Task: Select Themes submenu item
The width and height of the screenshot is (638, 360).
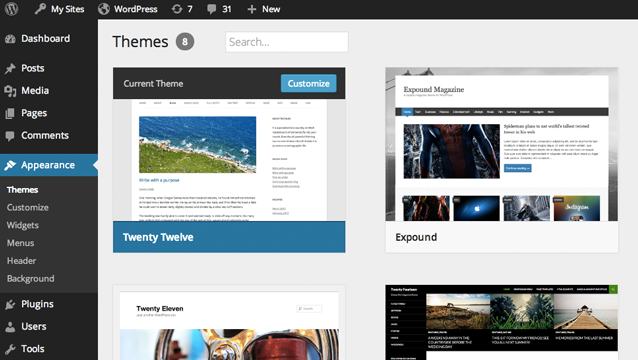Action: click(22, 190)
